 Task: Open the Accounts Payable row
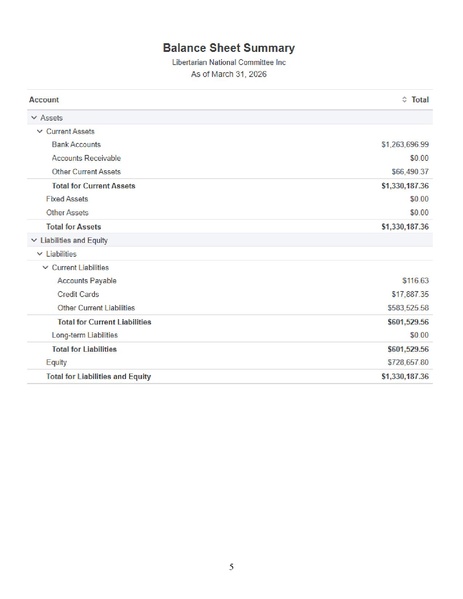click(x=230, y=281)
